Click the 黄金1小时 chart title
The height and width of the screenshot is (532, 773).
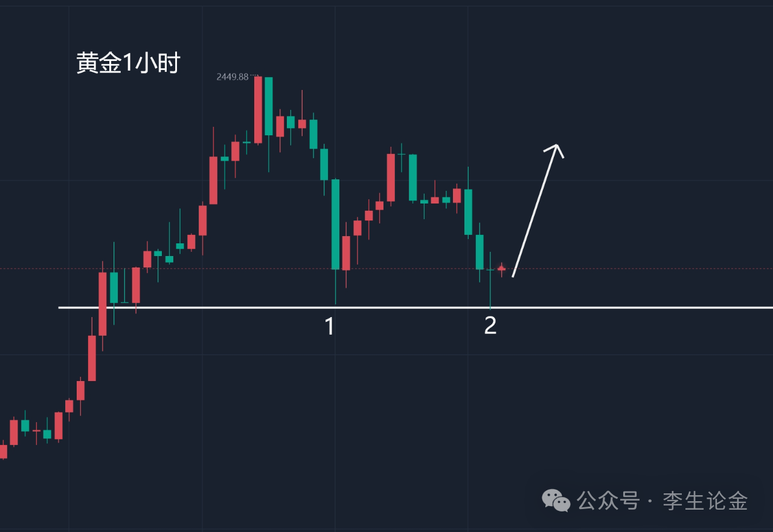[128, 63]
